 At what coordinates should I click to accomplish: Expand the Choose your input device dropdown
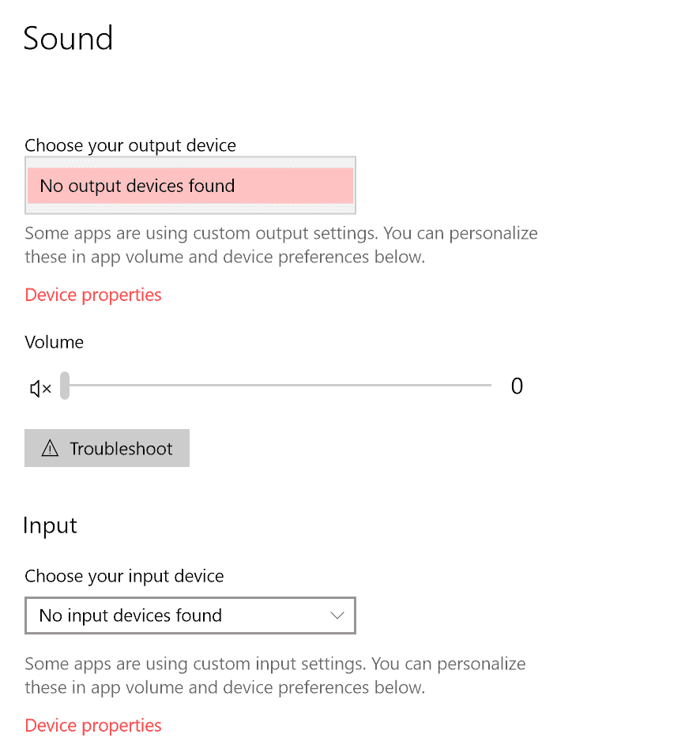(190, 616)
